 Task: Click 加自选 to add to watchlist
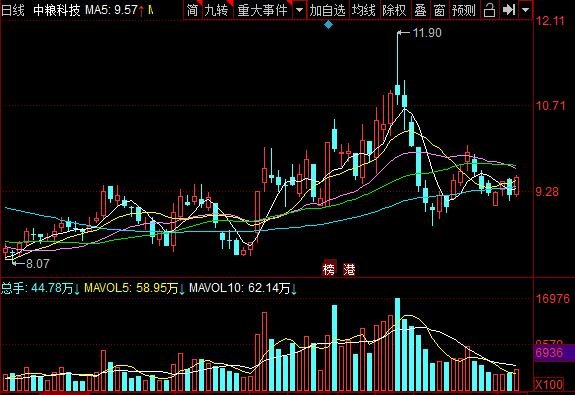click(327, 10)
